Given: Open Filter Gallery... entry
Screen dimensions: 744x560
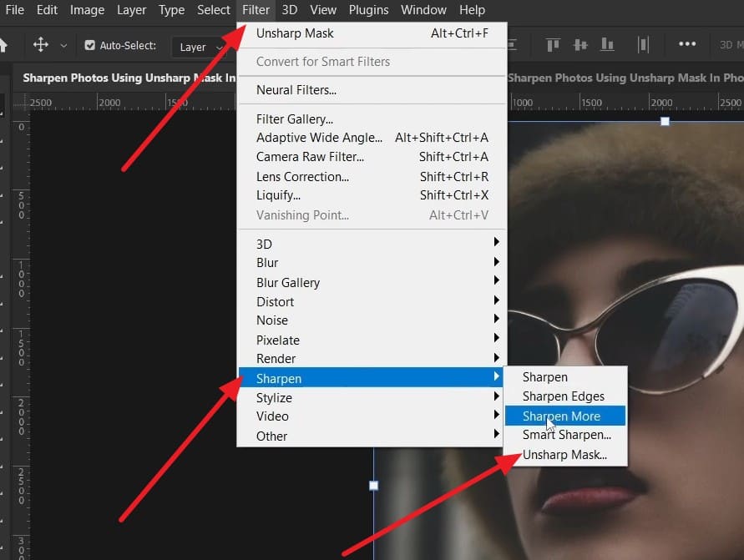Looking at the screenshot, I should pos(372,119).
